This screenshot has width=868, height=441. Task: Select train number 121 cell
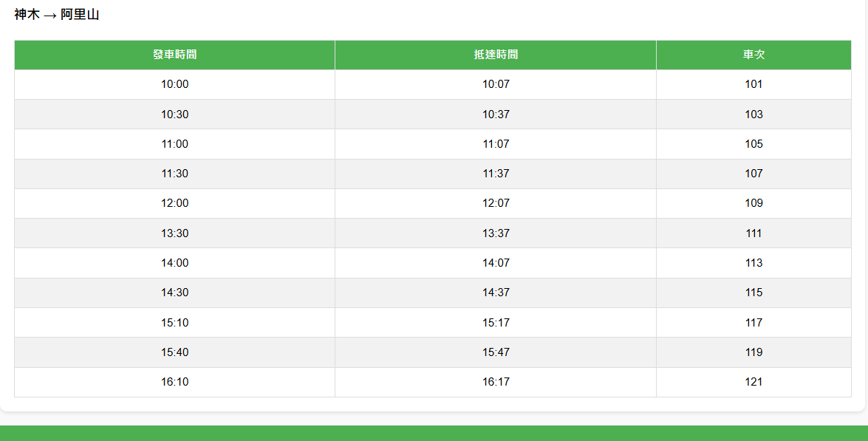click(x=753, y=382)
